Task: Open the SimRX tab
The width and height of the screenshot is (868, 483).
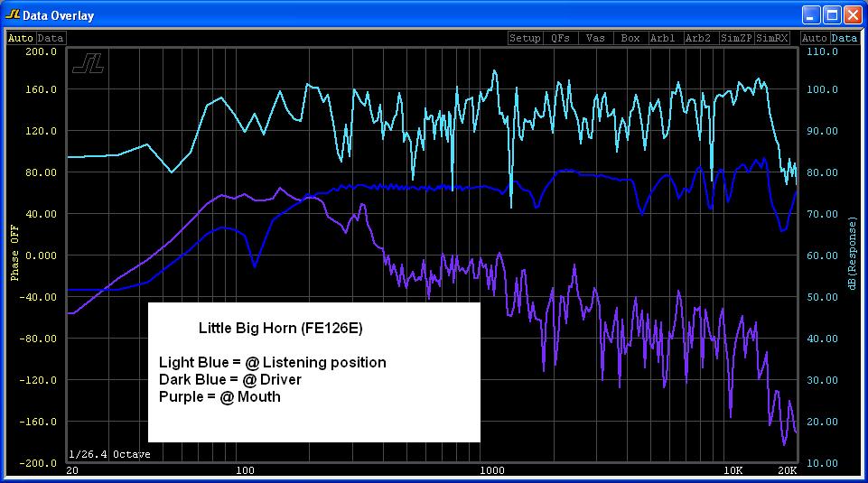Action: 771,38
